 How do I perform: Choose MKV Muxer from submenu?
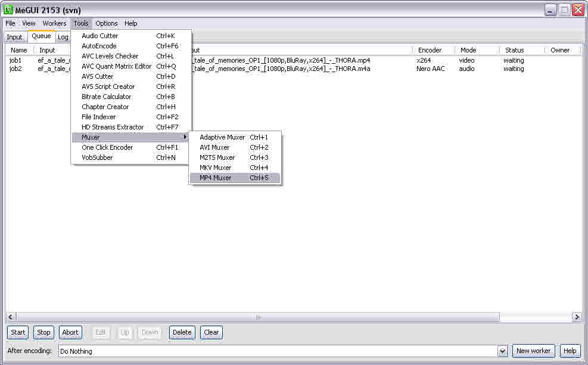click(235, 168)
